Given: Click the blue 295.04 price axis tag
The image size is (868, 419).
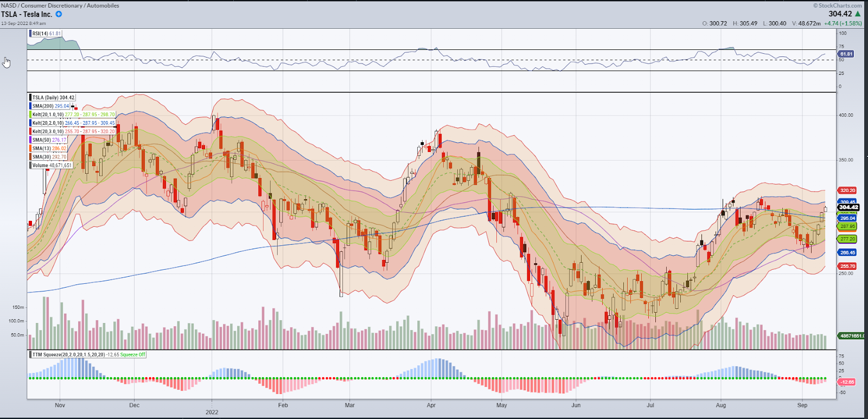Looking at the screenshot, I should tap(847, 218).
